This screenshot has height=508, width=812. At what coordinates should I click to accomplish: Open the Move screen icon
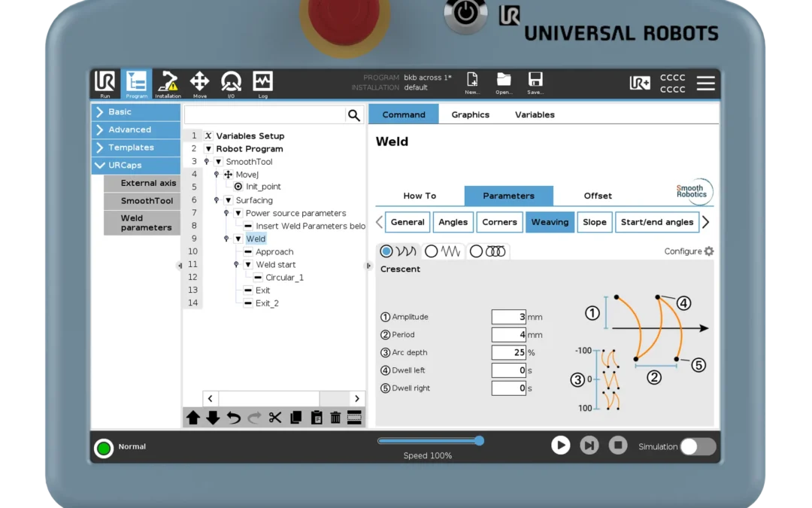[x=199, y=84]
